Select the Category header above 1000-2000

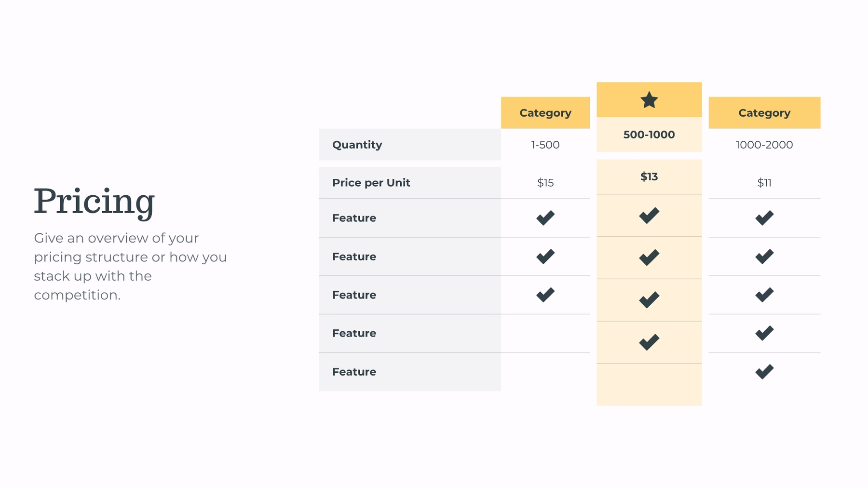(764, 113)
